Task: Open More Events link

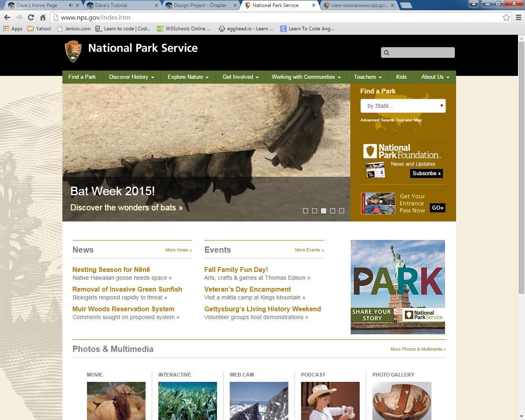Action: pos(309,250)
